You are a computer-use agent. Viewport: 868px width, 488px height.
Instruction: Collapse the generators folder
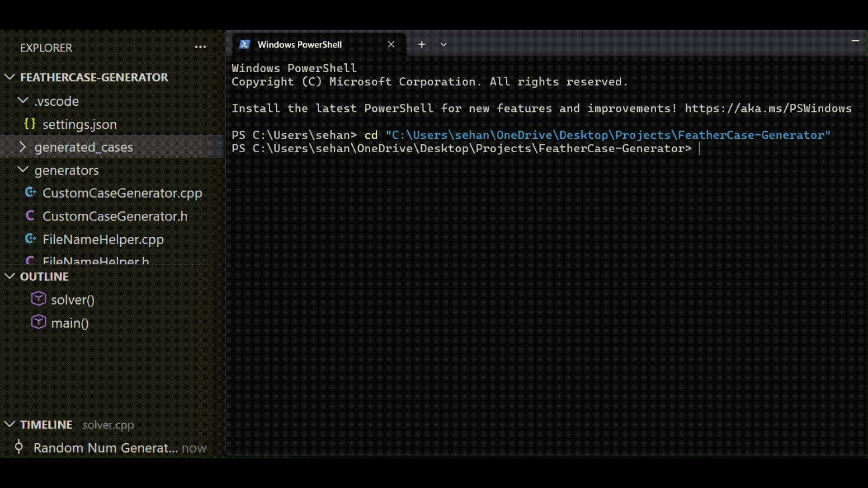23,170
